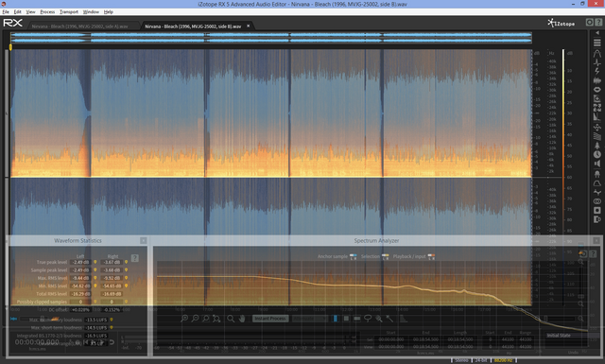Click the lightbulb beside Max. momentary loudness
Screen dimensions: 605x364
112,320
